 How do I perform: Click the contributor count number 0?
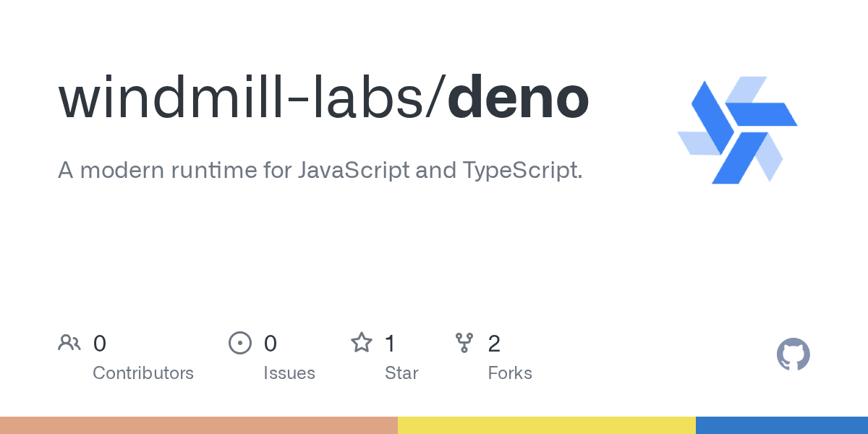click(x=100, y=344)
